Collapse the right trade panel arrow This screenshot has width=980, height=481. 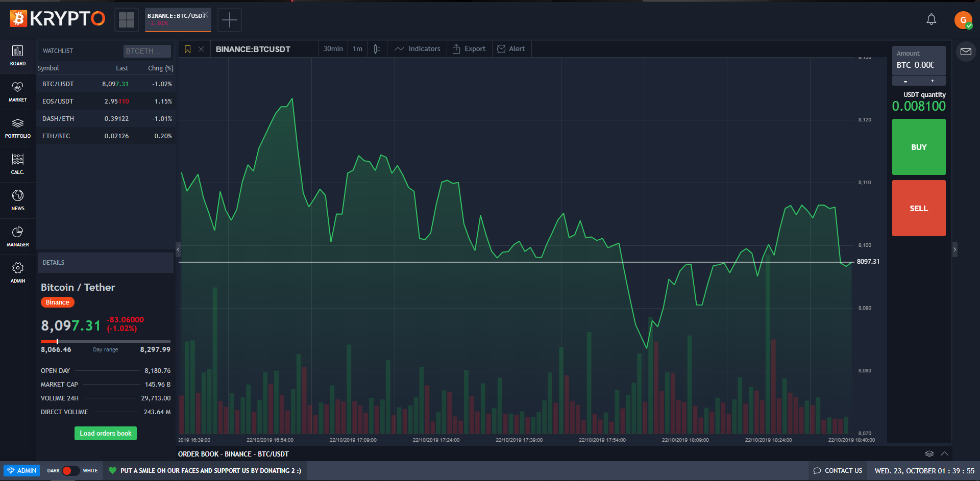(x=954, y=249)
